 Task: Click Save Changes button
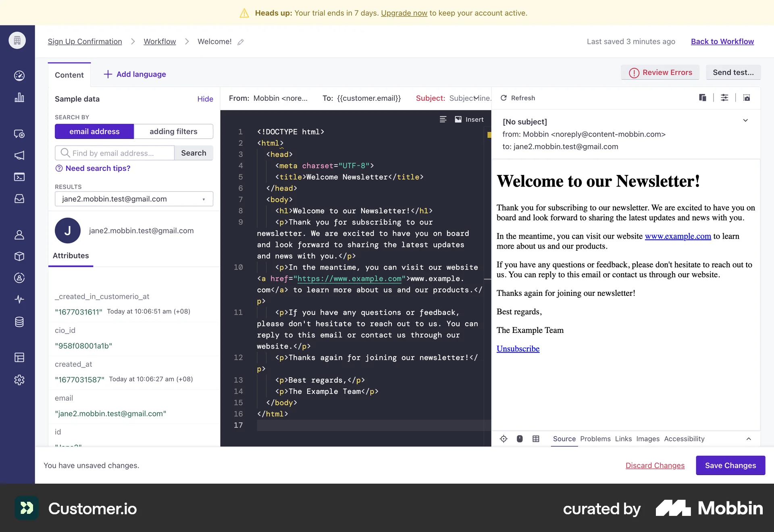pos(730,465)
